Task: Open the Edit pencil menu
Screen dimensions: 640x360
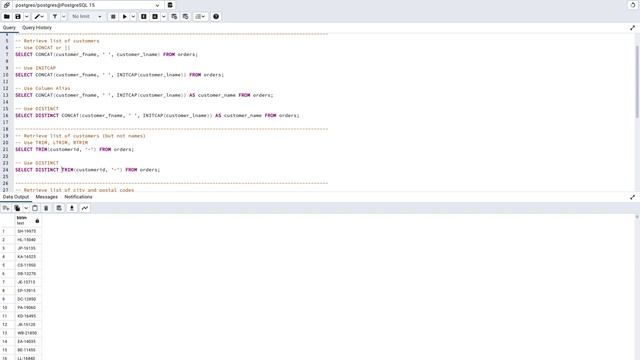Action: pyautogui.click(x=40, y=17)
